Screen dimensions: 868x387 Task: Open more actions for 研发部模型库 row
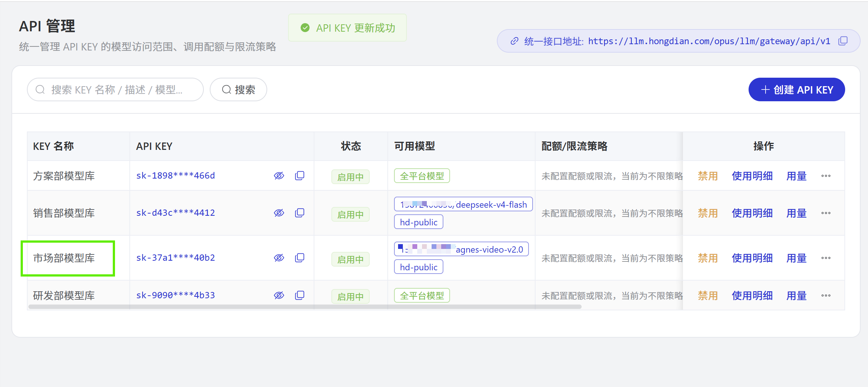[826, 296]
